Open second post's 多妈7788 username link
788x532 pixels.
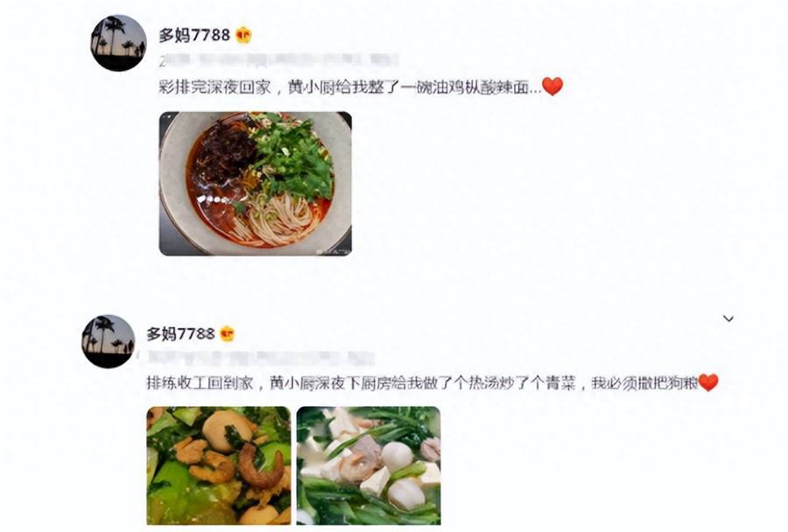tap(181, 333)
